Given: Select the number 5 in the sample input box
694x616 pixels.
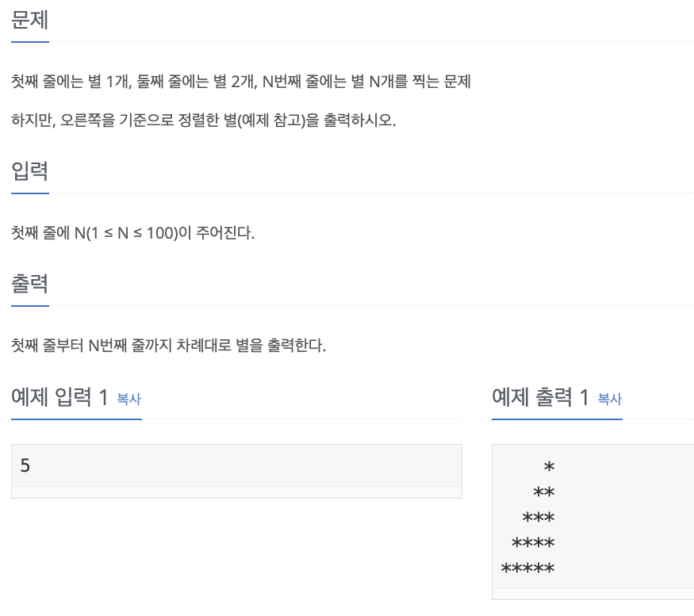Looking at the screenshot, I should [26, 465].
